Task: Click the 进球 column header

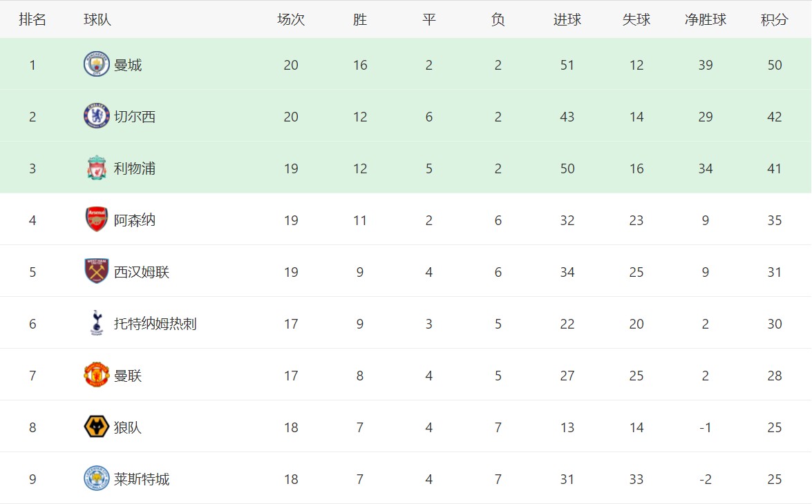Action: [x=567, y=20]
